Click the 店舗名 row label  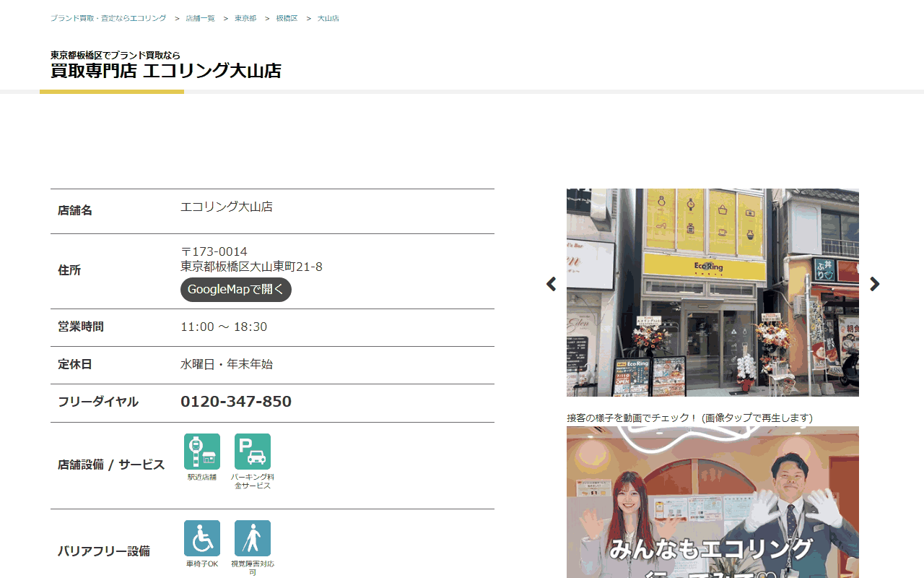pos(75,211)
